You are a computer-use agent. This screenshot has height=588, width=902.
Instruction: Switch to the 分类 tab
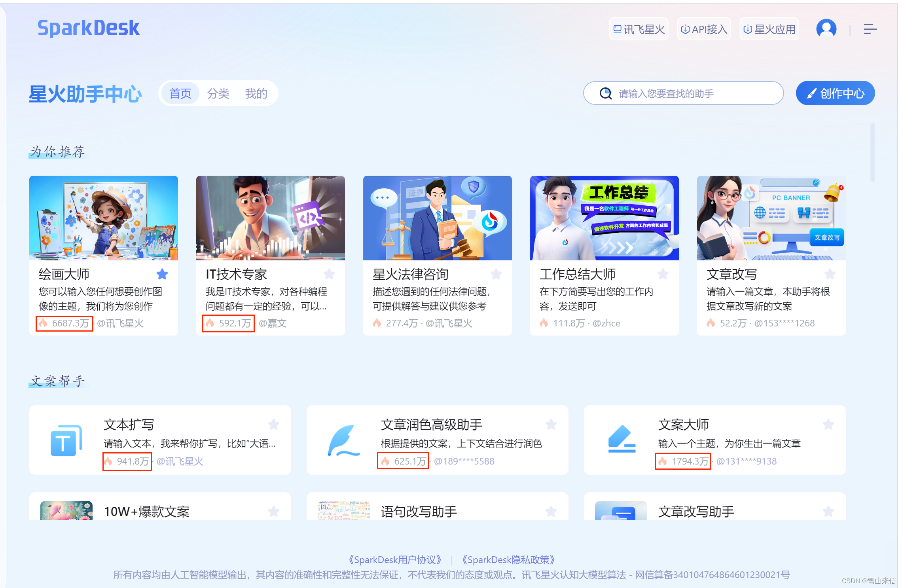tap(218, 93)
